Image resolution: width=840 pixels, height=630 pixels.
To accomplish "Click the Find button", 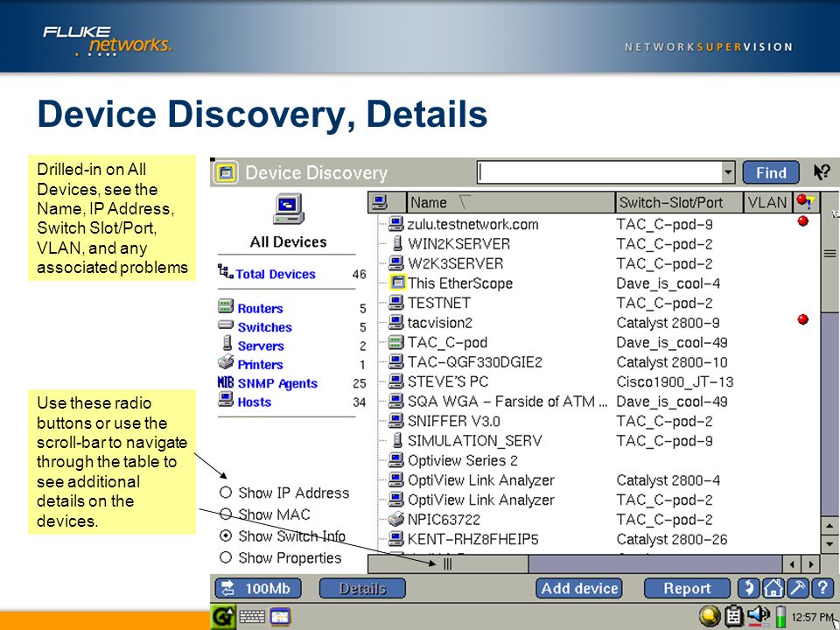I will [771, 172].
